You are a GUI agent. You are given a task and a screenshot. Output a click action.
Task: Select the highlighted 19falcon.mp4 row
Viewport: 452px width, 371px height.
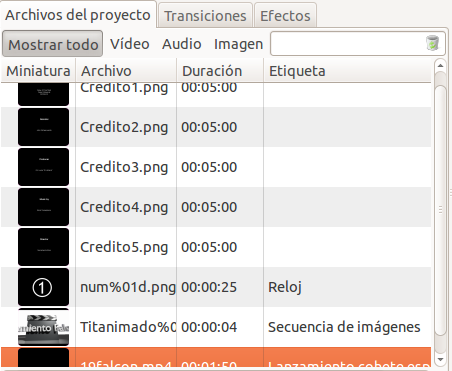pos(216,357)
